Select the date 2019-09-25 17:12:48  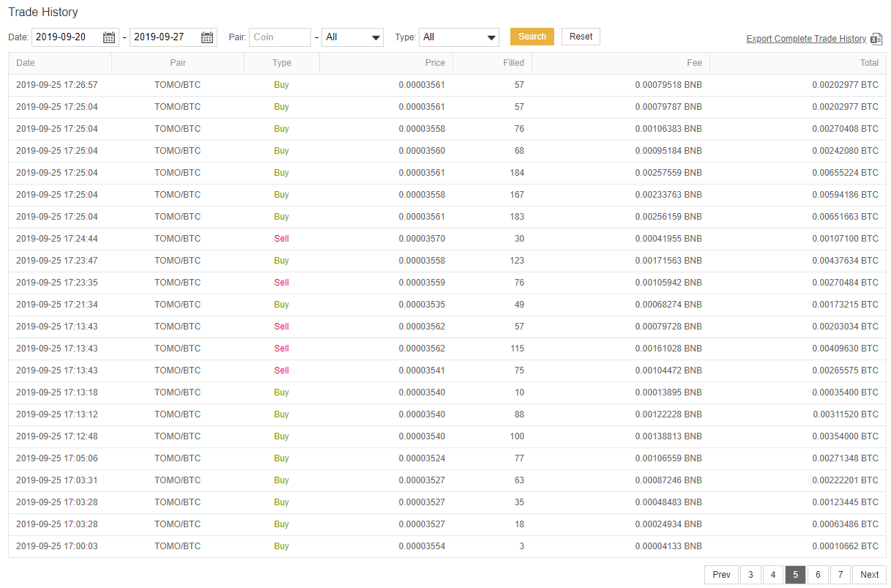click(x=56, y=436)
